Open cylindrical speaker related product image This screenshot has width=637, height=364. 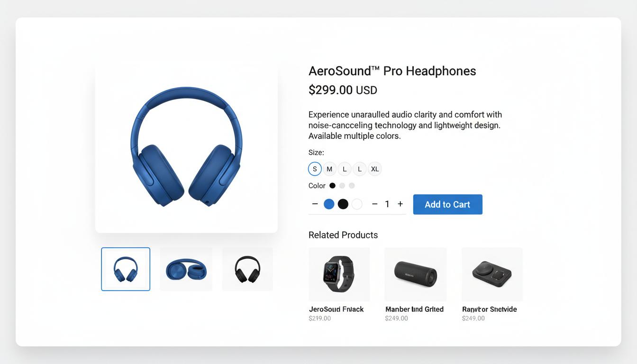point(416,274)
